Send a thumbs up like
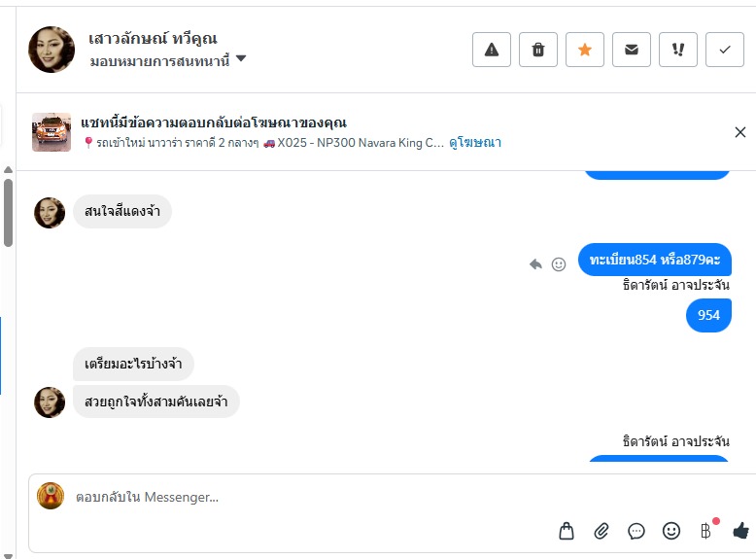756x559 pixels. [x=740, y=531]
